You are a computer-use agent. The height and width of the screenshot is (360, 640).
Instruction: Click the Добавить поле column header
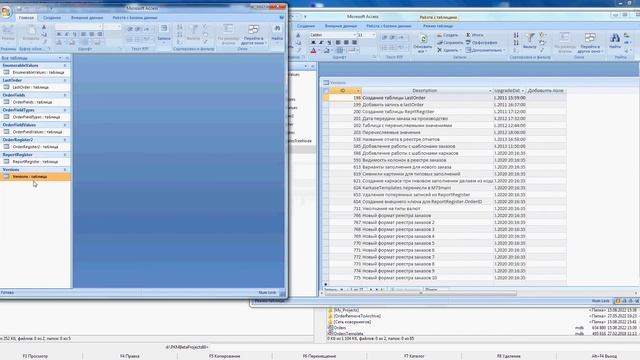[546, 91]
